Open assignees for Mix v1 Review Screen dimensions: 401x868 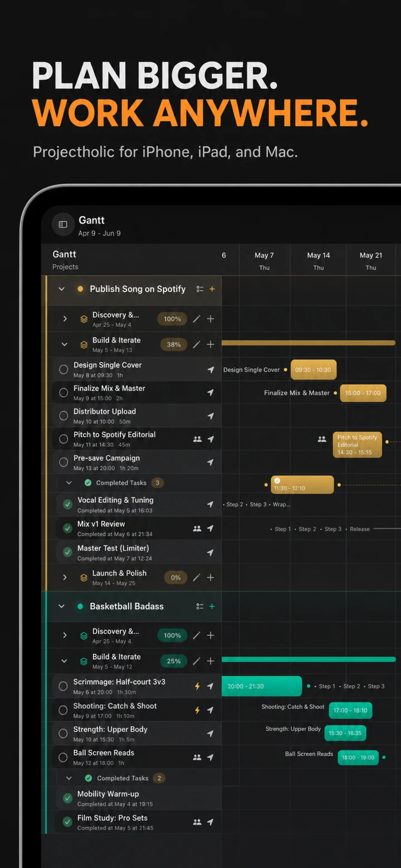[x=197, y=529]
